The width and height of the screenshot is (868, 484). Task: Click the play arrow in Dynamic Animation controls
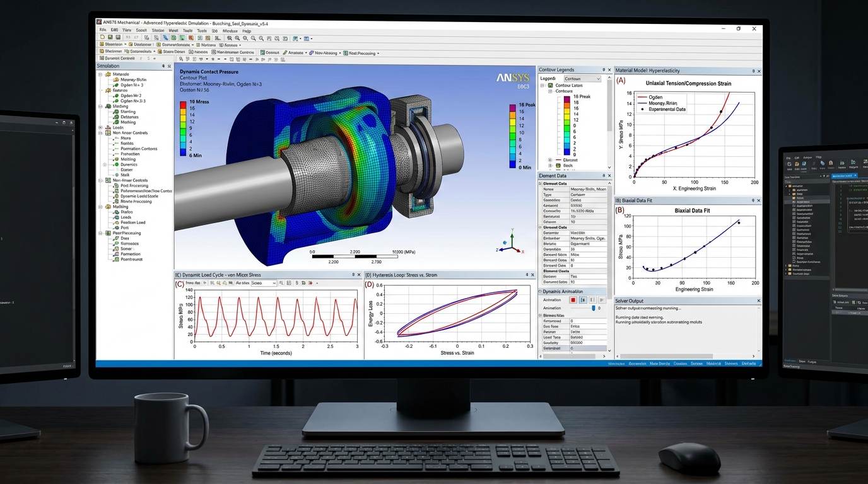pyautogui.click(x=602, y=300)
